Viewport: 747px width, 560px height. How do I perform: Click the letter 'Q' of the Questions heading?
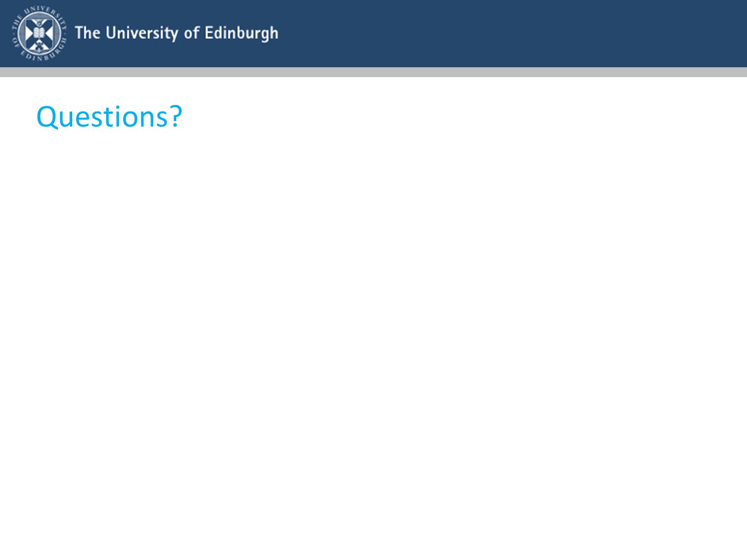point(47,117)
